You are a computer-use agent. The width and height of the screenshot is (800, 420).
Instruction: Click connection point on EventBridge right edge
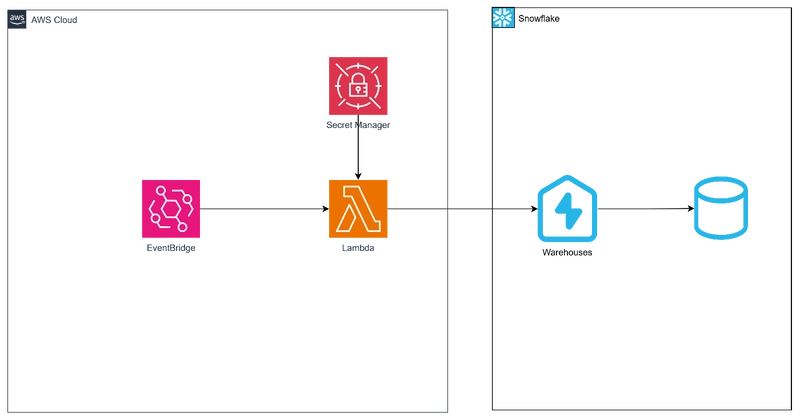[203, 209]
